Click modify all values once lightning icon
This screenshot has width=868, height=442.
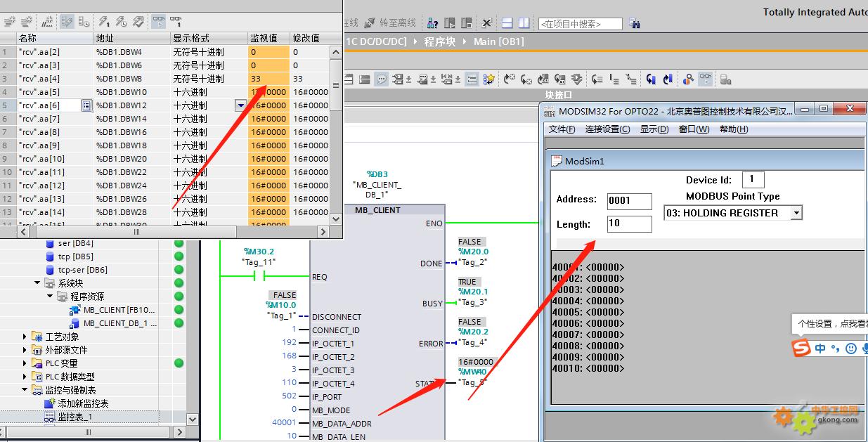point(103,22)
